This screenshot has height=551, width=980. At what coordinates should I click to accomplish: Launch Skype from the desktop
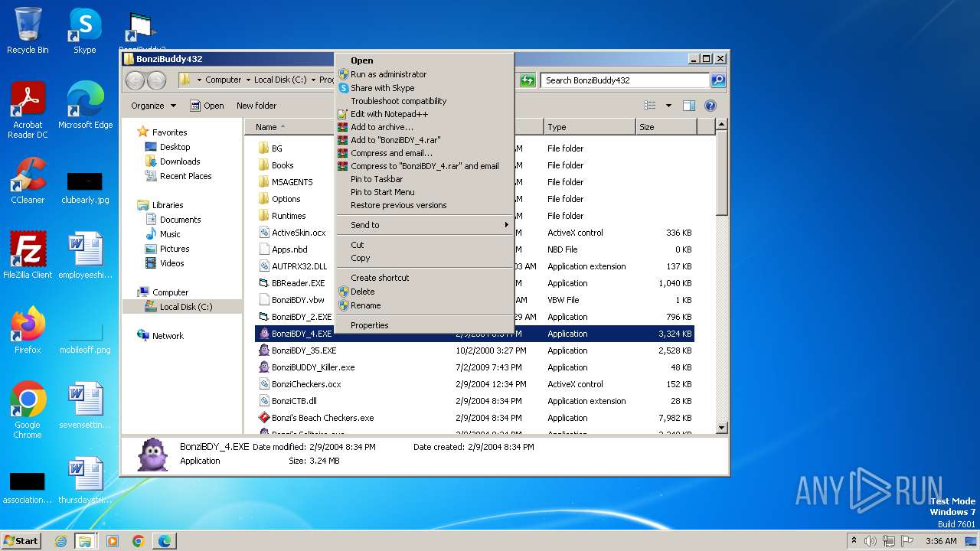84,31
